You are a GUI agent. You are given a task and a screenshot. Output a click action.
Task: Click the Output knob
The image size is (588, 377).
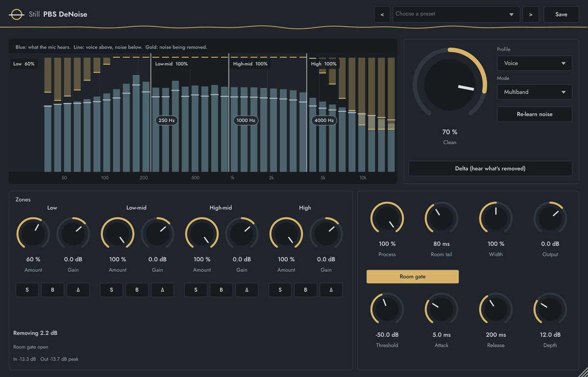click(550, 218)
